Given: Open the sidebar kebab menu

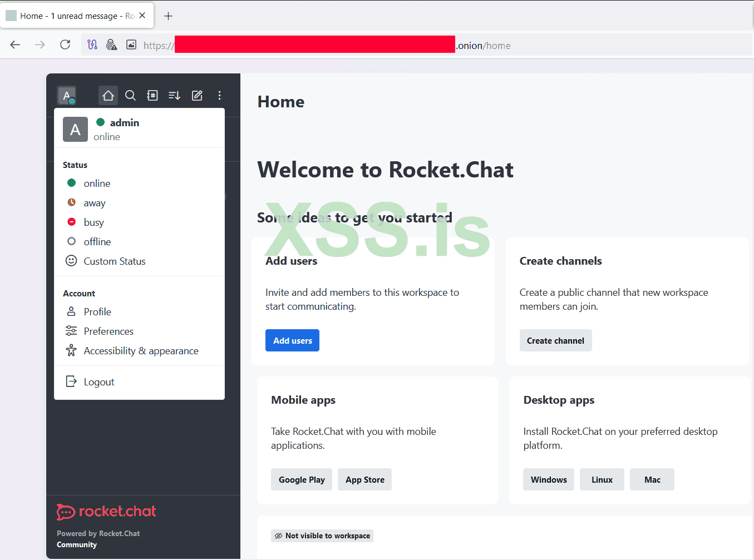Looking at the screenshot, I should 219,96.
